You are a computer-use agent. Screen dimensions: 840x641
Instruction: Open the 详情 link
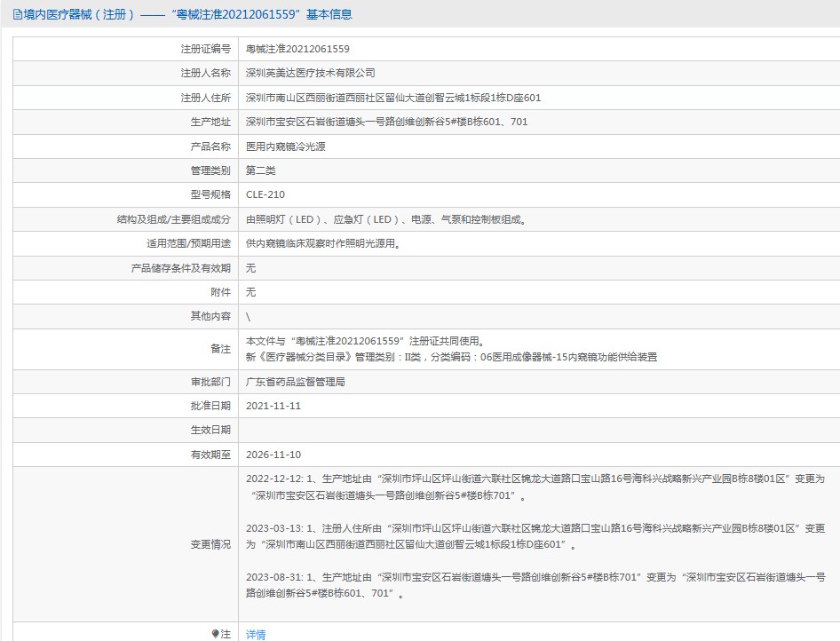(x=256, y=632)
